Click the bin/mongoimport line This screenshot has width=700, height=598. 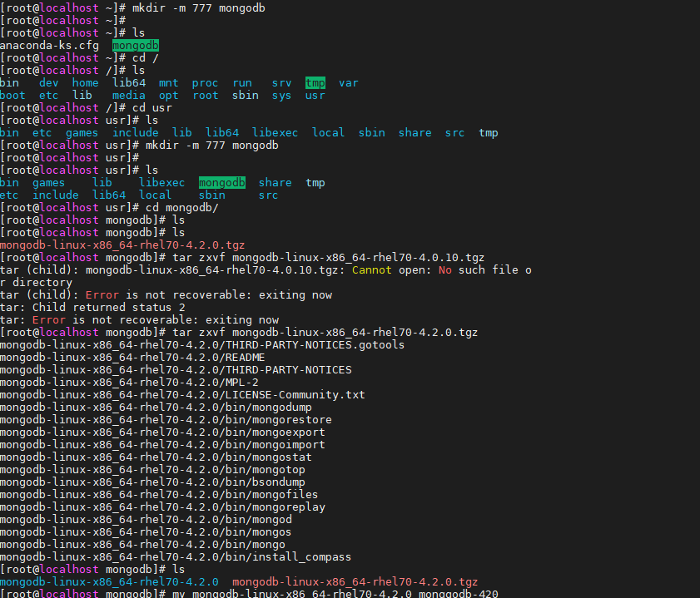click(162, 445)
